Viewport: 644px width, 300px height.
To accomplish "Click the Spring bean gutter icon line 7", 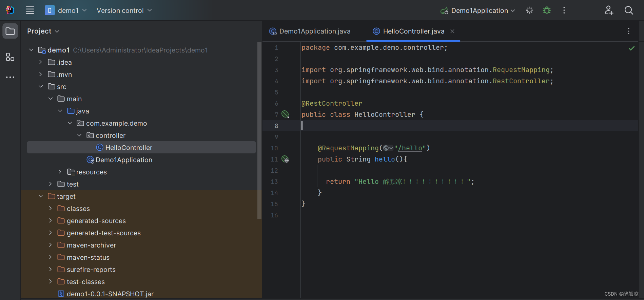I will 285,114.
